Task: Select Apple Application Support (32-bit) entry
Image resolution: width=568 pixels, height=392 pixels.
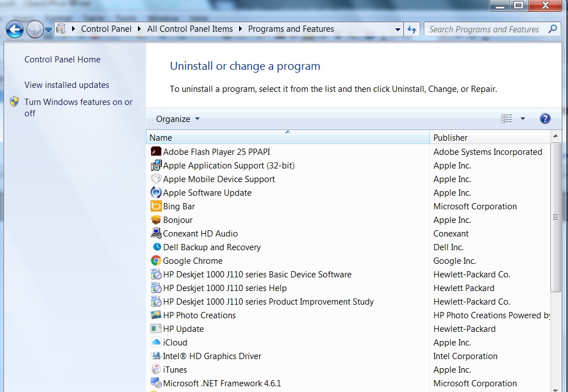Action: [x=228, y=166]
